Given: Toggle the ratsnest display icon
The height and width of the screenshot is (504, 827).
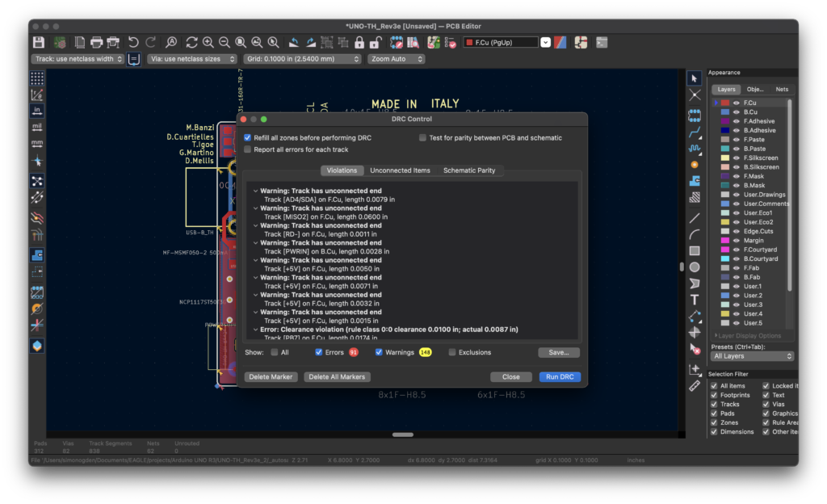Looking at the screenshot, I should [x=37, y=181].
